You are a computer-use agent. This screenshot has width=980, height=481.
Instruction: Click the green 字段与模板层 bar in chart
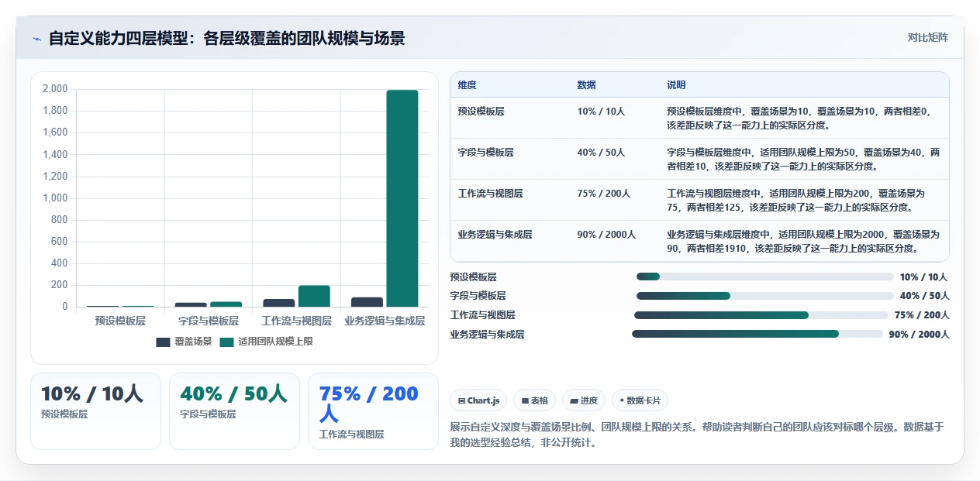(x=226, y=304)
